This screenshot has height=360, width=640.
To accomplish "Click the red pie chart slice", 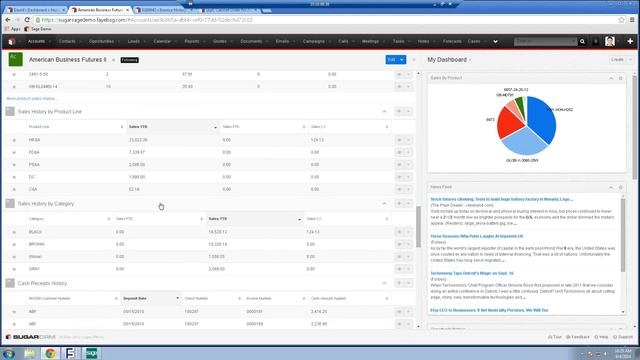I will click(509, 122).
